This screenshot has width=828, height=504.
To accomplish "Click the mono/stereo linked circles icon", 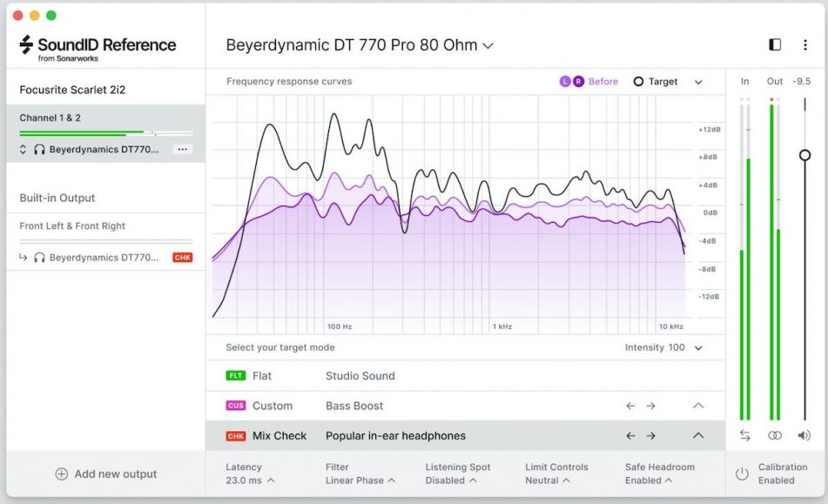I will pyautogui.click(x=775, y=435).
